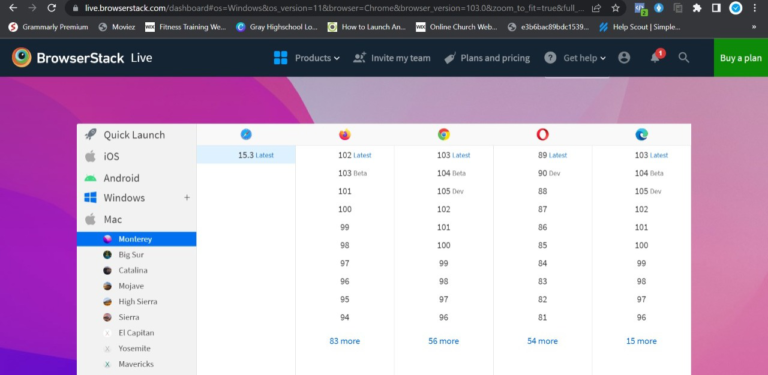Click the Plans and pricing tag icon
This screenshot has height=375, width=768.
(450, 58)
